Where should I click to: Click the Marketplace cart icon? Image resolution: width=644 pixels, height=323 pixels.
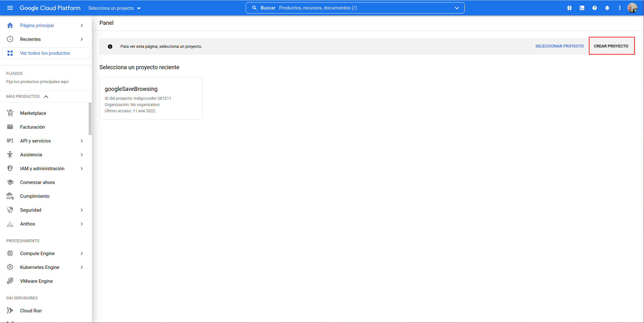[x=10, y=113]
